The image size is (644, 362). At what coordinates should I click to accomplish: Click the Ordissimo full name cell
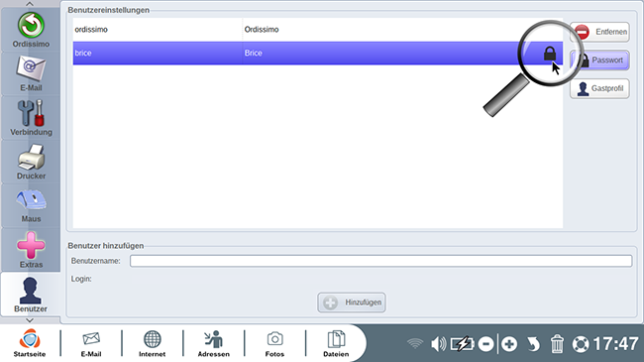(262, 30)
